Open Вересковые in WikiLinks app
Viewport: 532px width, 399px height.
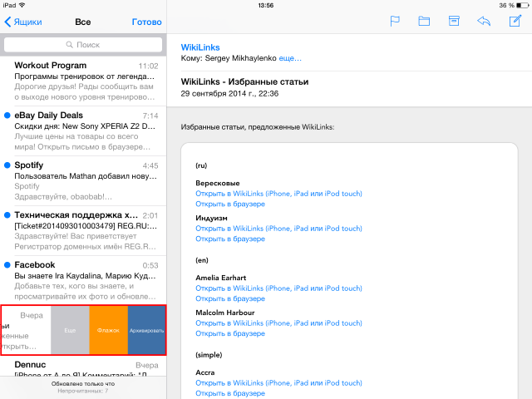point(278,194)
